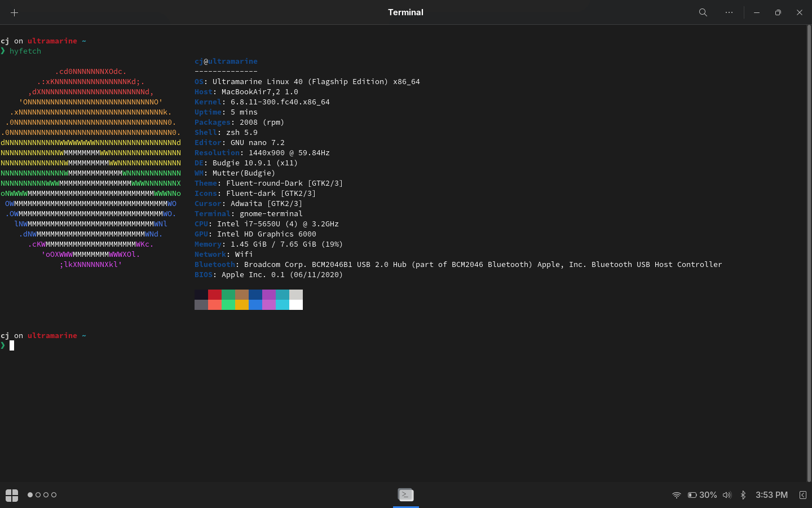This screenshot has height=508, width=812.
Task: Click the 'Bluetooth: Broadcom Corp.' line
Action: pyautogui.click(x=458, y=264)
